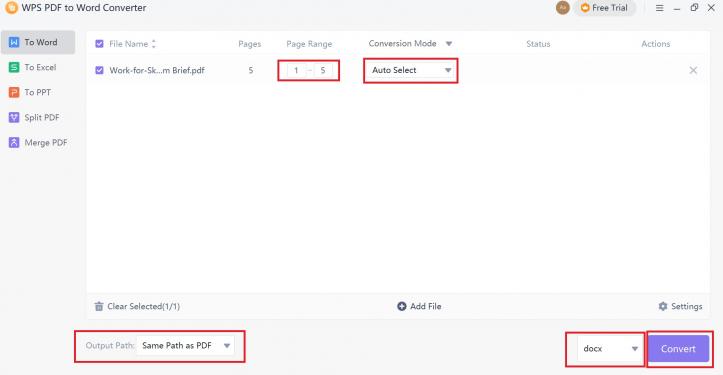Edit the start page number field
723x375 pixels.
pyautogui.click(x=296, y=70)
